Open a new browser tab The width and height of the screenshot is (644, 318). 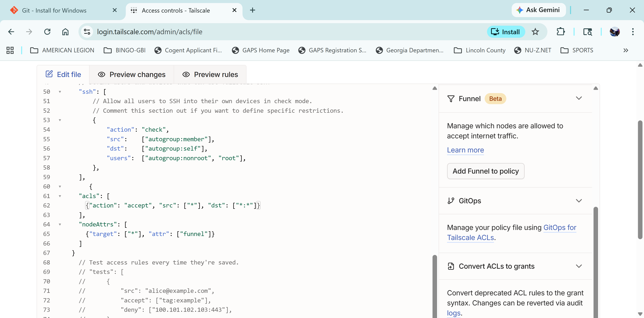[253, 10]
